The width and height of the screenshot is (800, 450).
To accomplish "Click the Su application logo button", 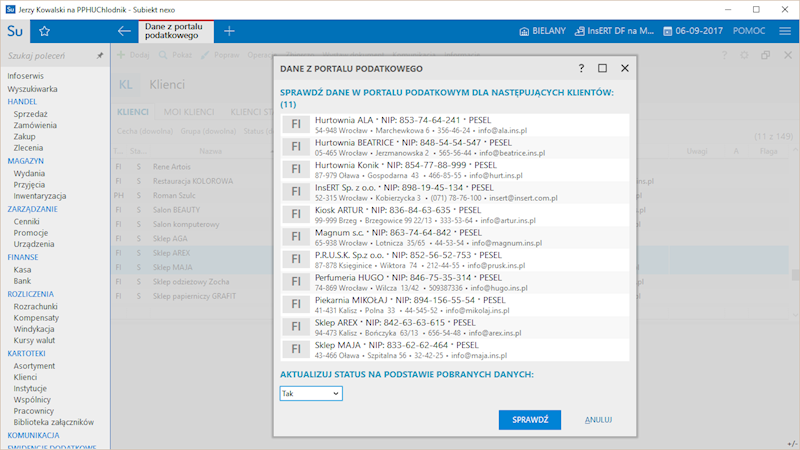I will pos(15,31).
